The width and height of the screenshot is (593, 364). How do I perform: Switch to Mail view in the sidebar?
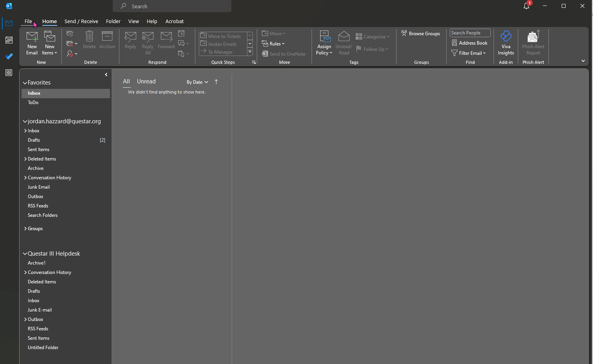pyautogui.click(x=9, y=23)
